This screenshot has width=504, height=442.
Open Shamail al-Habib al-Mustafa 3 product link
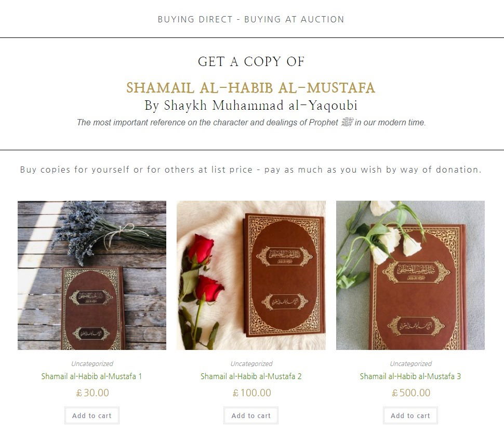coord(410,376)
